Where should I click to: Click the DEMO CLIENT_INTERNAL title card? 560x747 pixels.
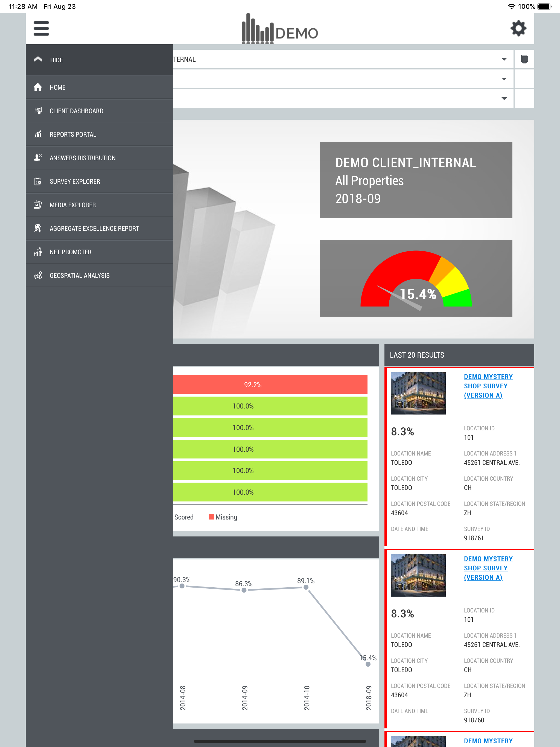[x=416, y=180]
